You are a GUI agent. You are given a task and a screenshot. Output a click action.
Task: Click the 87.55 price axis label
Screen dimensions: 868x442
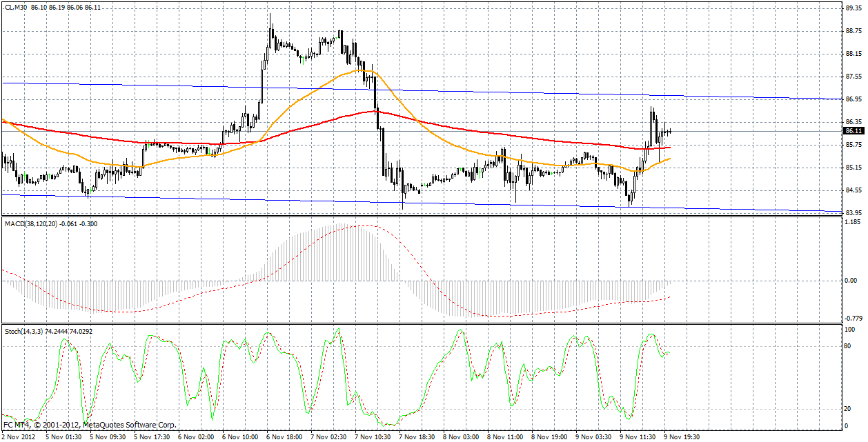pyautogui.click(x=854, y=77)
